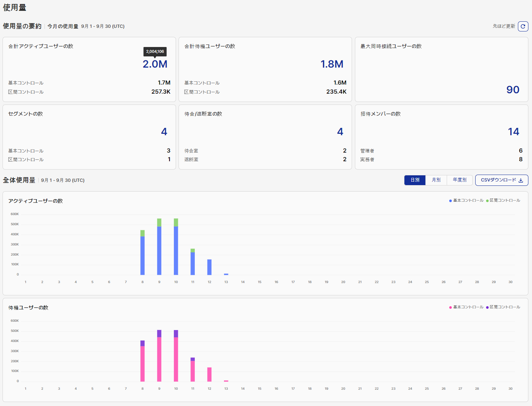Image resolution: width=532 pixels, height=406 pixels.
Task: Click day 8 blue bar in active users chart
Action: (x=142, y=255)
